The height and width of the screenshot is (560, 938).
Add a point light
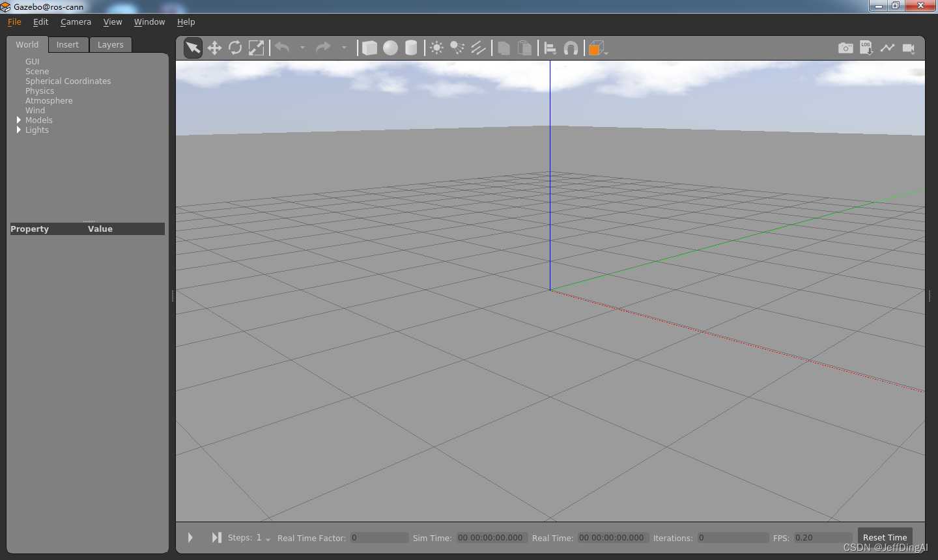[x=437, y=48]
